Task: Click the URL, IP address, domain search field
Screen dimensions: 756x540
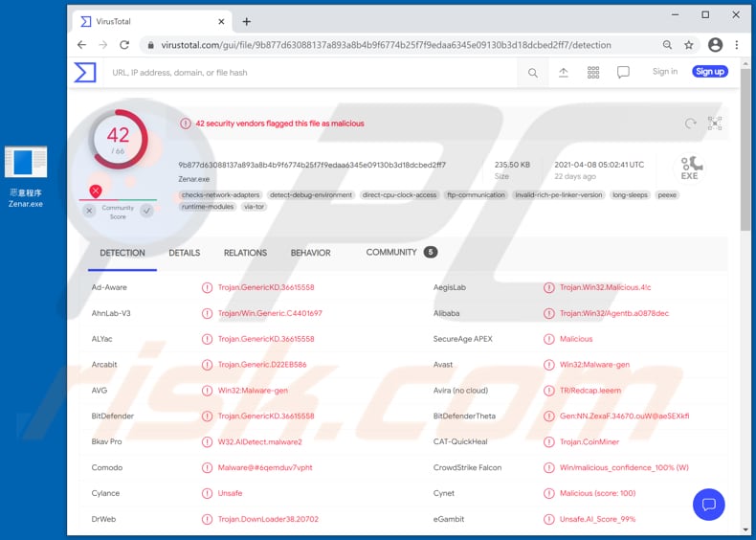Action: click(308, 73)
